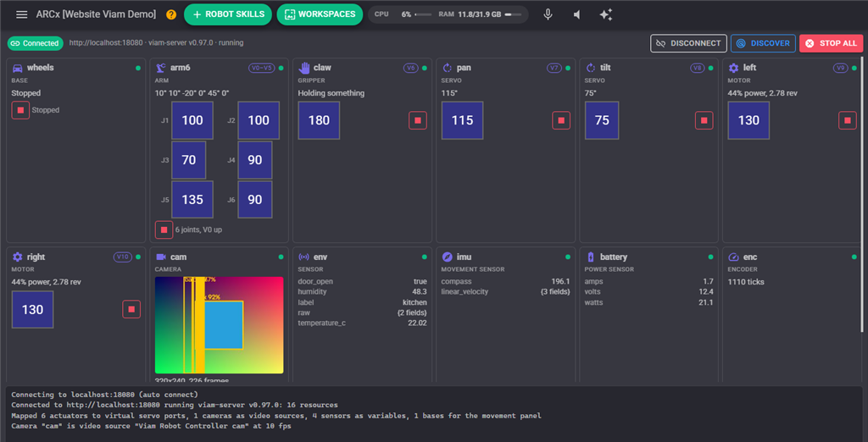Screen dimensions: 868x442
Task: Click the V9 port badge on left
Action: (840, 68)
